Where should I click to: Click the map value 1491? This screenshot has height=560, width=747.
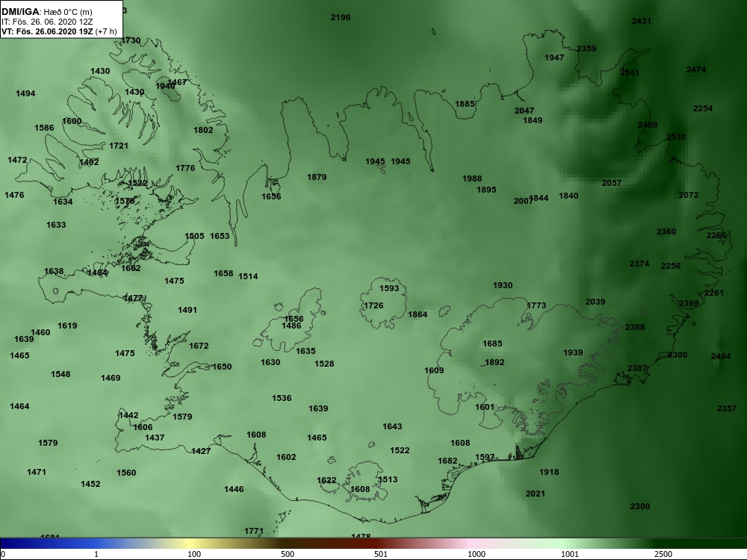[x=187, y=310]
